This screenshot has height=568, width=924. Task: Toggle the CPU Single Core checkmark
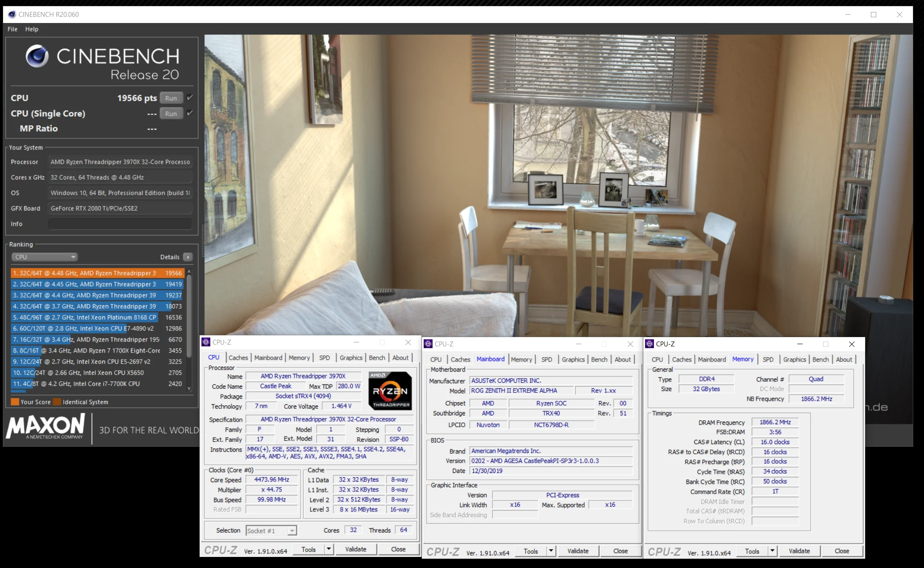tap(189, 113)
